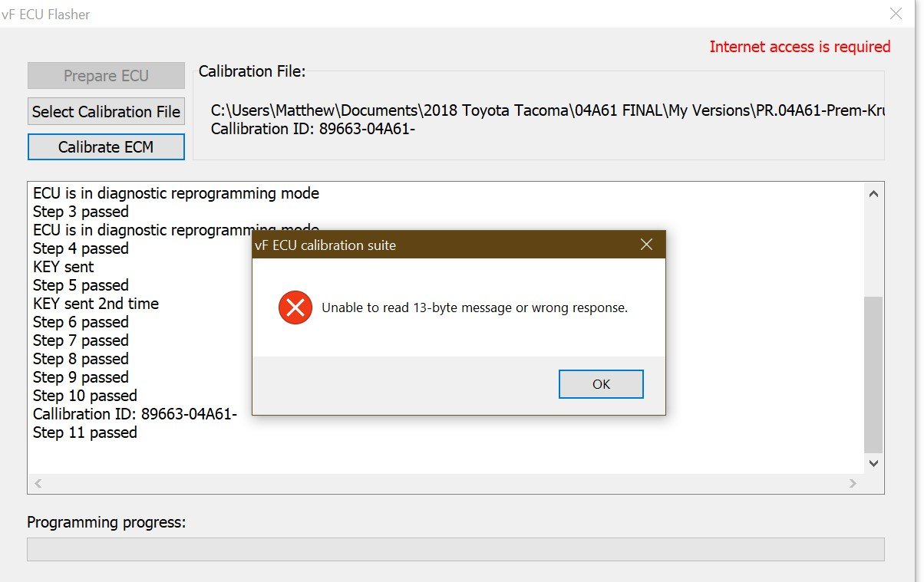
Task: Close the vF ECU Flasher window
Action: click(895, 13)
